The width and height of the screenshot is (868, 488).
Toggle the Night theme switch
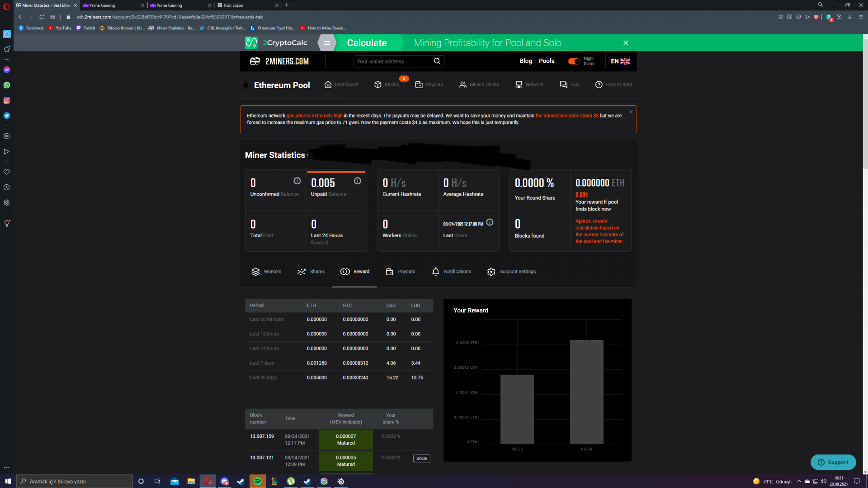pyautogui.click(x=574, y=61)
